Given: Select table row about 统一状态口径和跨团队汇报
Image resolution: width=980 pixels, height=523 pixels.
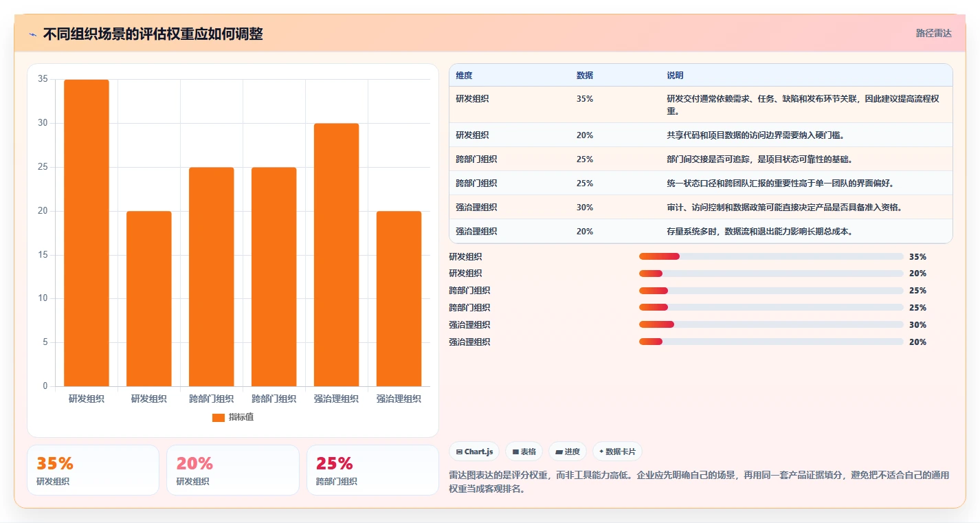Looking at the screenshot, I should (701, 183).
